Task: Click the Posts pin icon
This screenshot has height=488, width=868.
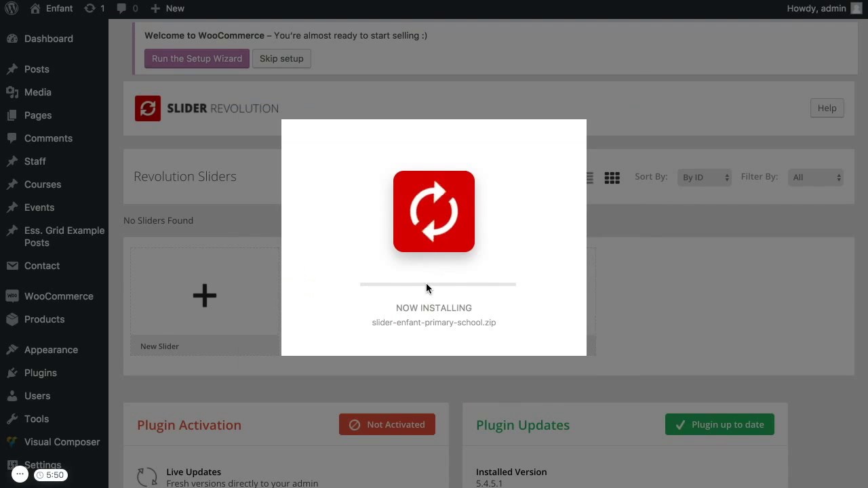Action: coord(12,69)
